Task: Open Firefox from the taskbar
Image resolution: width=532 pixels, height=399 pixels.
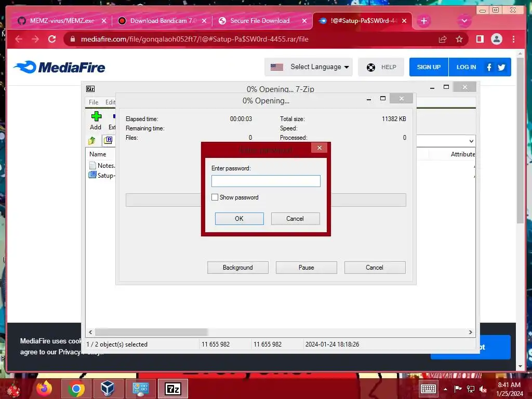Action: 44,389
